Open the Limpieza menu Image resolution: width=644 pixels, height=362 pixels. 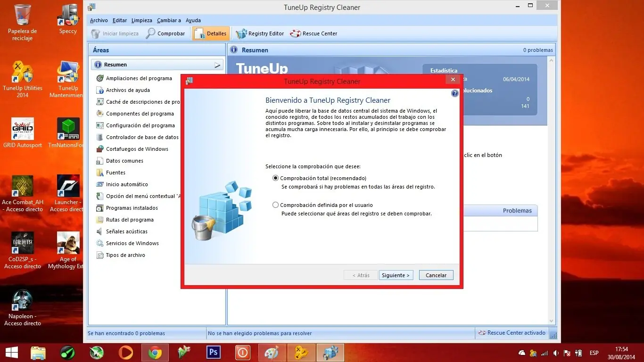pos(142,20)
